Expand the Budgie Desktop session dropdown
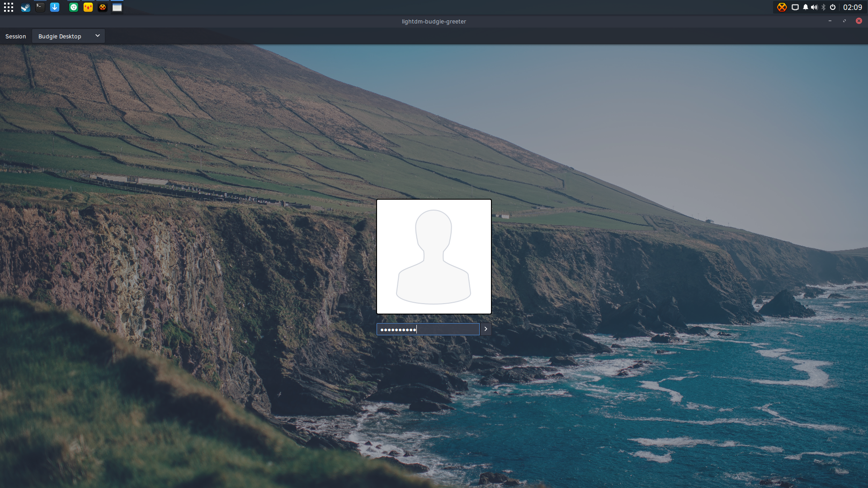Image resolution: width=868 pixels, height=488 pixels. pyautogui.click(x=68, y=36)
